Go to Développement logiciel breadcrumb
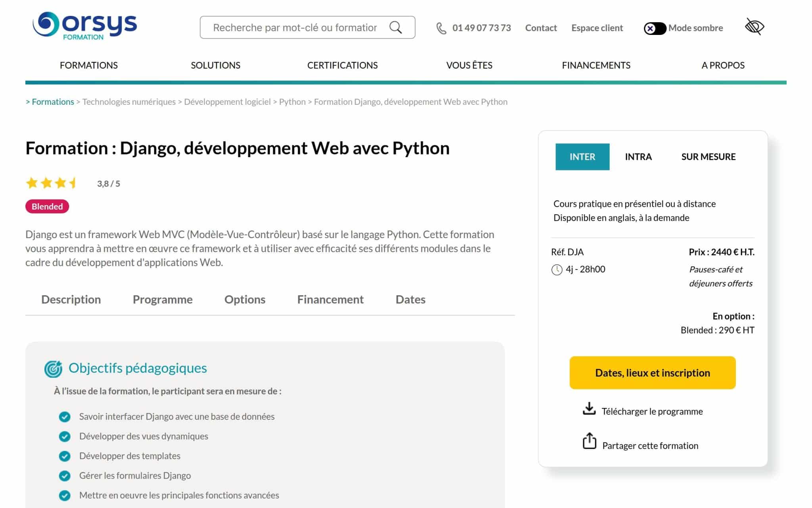Image resolution: width=812 pixels, height=508 pixels. (x=227, y=102)
